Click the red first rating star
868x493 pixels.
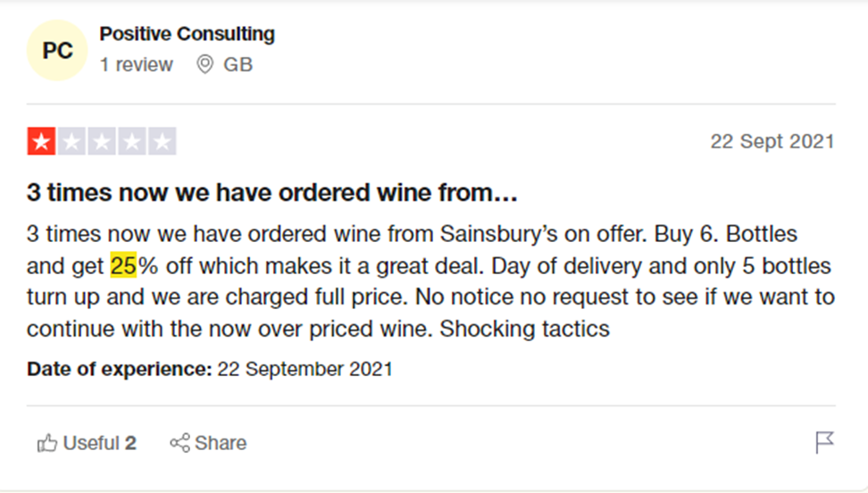tap(41, 141)
